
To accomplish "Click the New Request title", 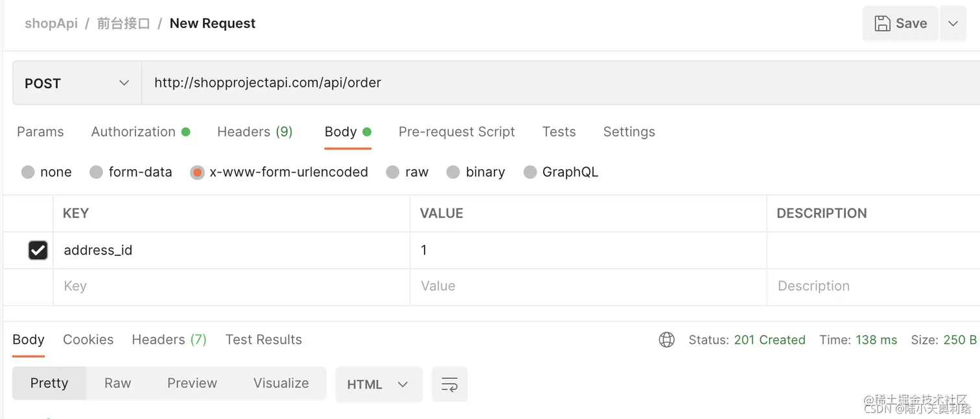I will click(x=213, y=23).
